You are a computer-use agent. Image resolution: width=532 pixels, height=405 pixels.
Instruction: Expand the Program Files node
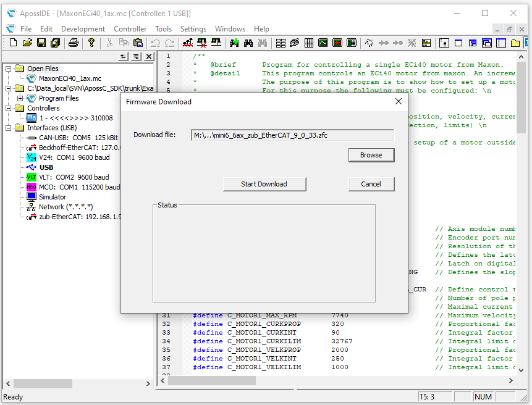point(20,98)
